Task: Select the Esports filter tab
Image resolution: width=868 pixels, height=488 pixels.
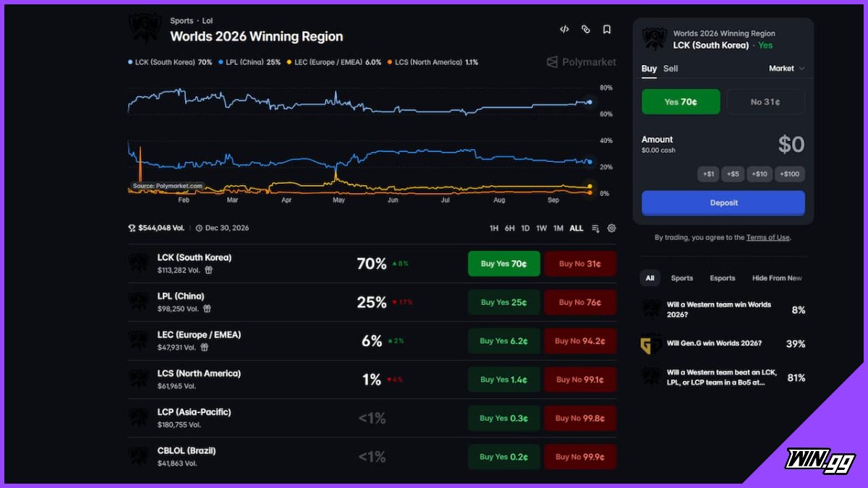Action: [x=722, y=278]
